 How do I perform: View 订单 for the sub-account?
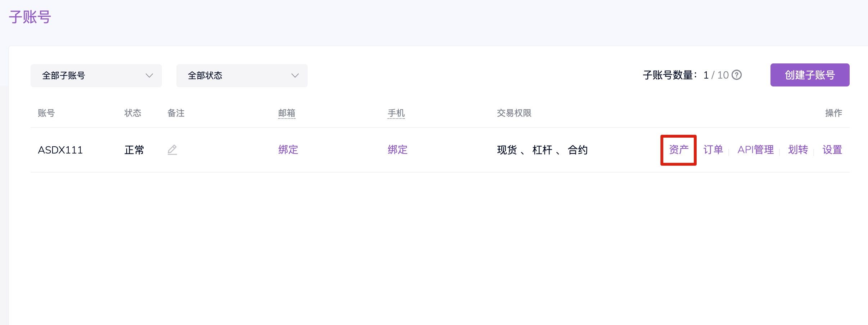click(x=713, y=150)
